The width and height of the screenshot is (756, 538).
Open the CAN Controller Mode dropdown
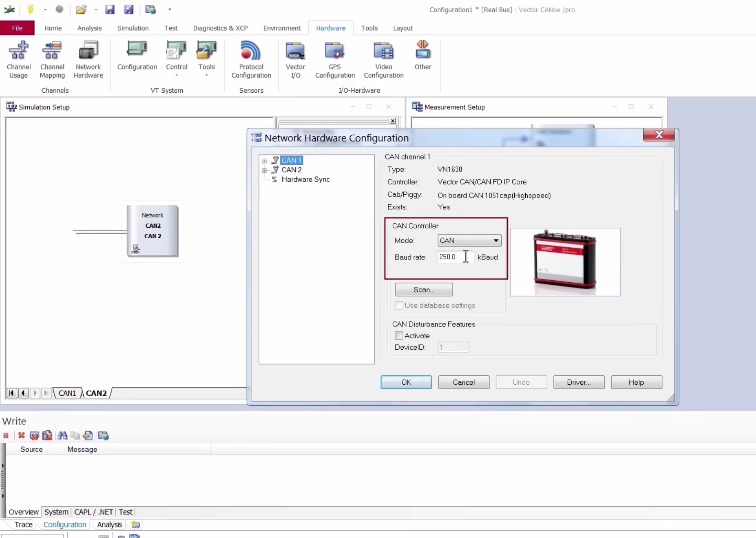pyautogui.click(x=469, y=240)
